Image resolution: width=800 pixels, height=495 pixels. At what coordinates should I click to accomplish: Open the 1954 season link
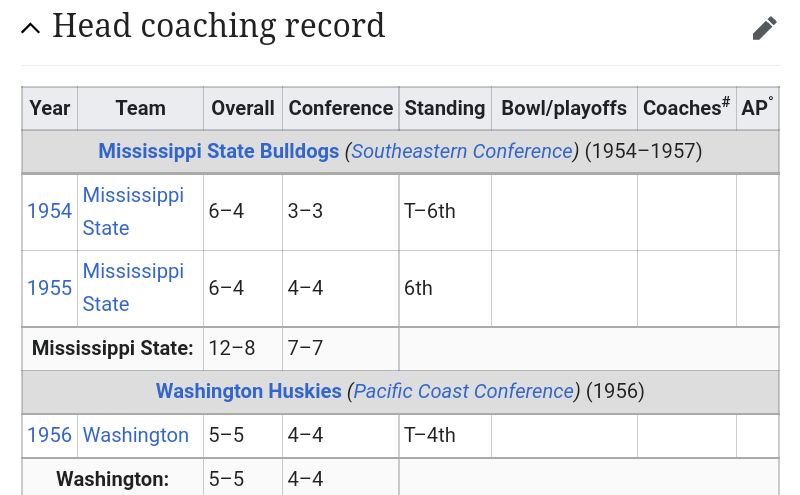click(x=49, y=211)
